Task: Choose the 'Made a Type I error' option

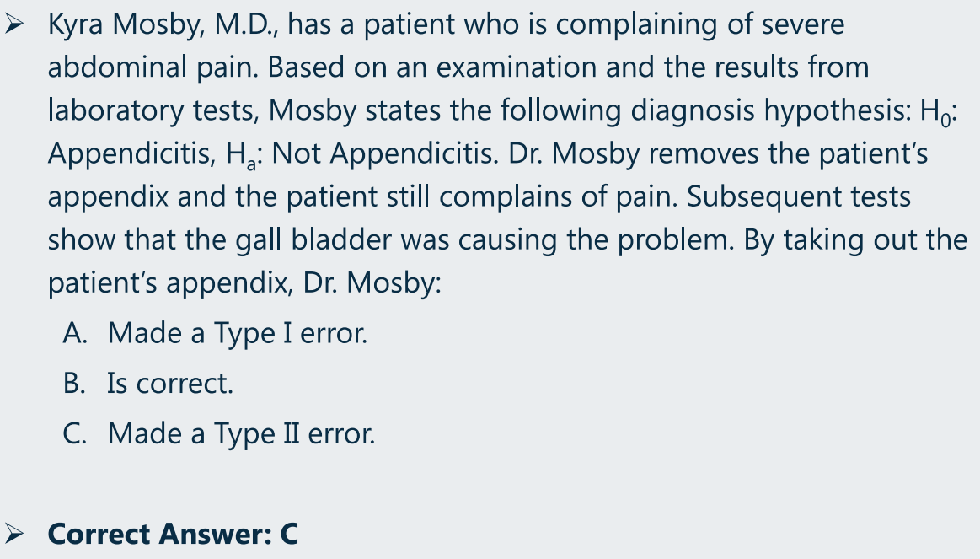Action: pos(238,333)
